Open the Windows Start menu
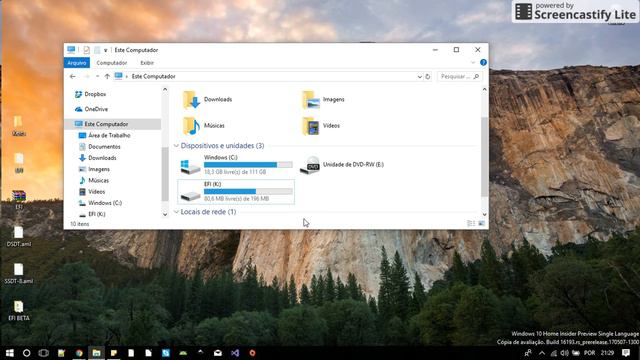 [9, 353]
